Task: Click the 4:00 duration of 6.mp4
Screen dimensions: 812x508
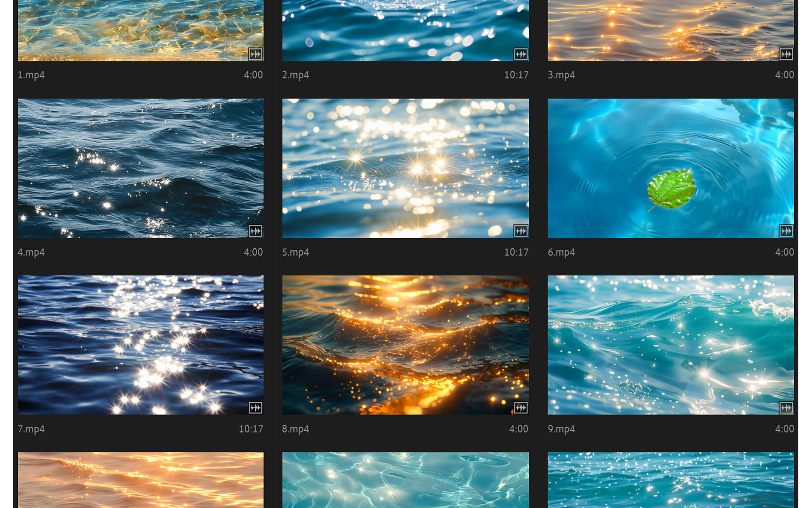Action: click(785, 252)
